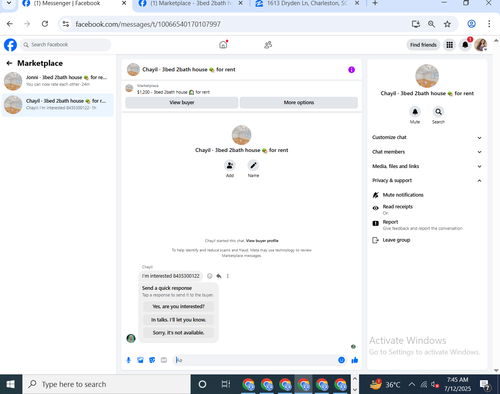Send quick response Yes, are you interested?
This screenshot has width=500, height=394.
pyautogui.click(x=178, y=306)
